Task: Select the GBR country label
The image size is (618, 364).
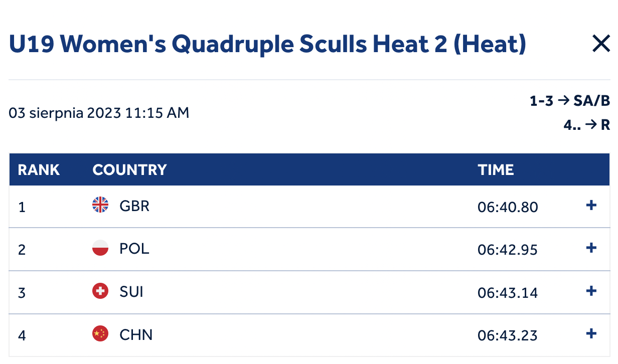Action: coord(134,206)
